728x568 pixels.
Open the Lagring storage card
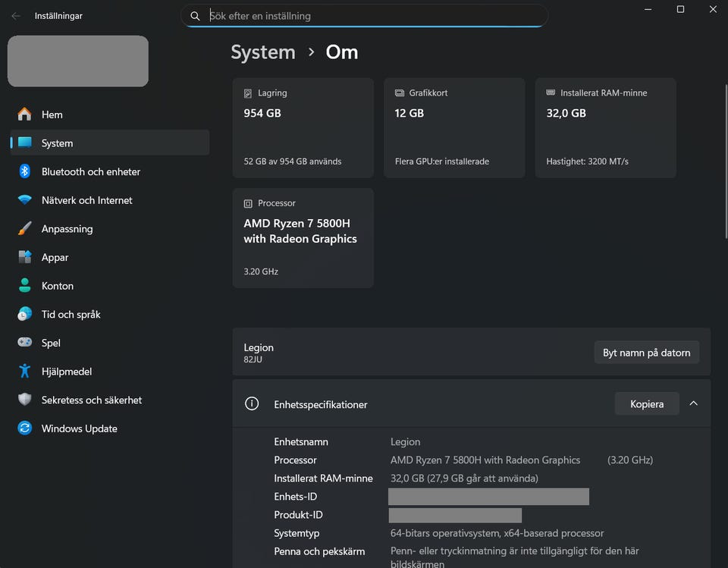303,127
